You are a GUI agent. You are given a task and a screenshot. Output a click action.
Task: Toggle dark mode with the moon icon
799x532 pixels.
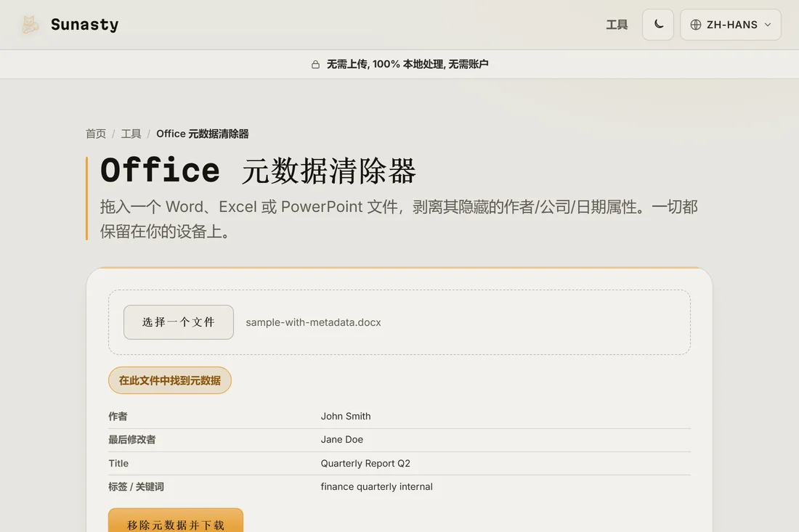[658, 25]
